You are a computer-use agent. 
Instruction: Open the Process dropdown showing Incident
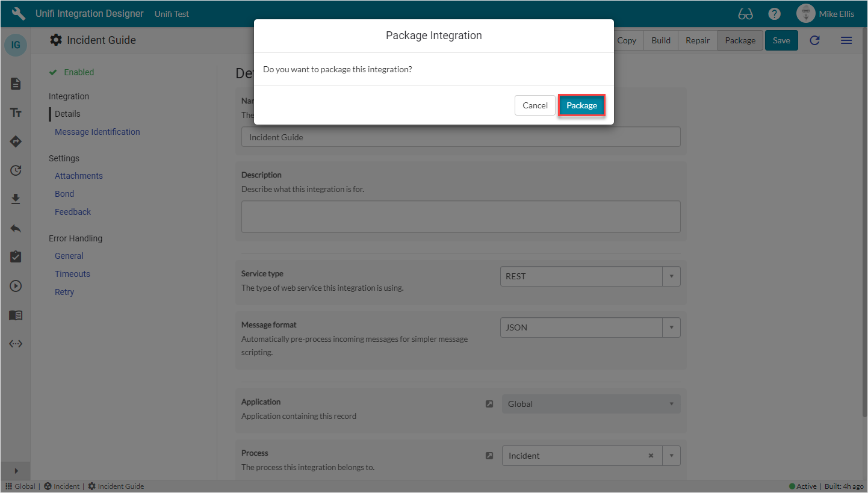[671, 455]
